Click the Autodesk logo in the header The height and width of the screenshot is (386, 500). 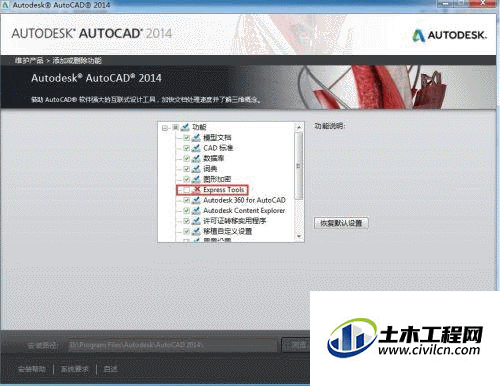[x=449, y=35]
